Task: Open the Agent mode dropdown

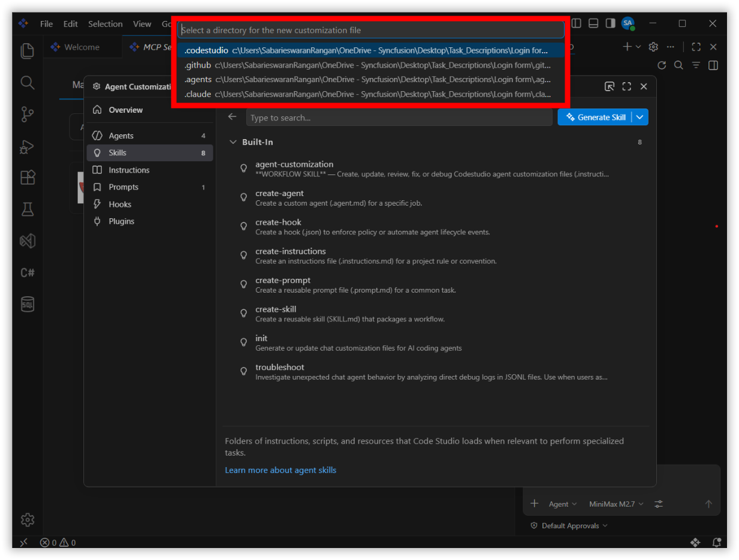Action: tap(563, 504)
